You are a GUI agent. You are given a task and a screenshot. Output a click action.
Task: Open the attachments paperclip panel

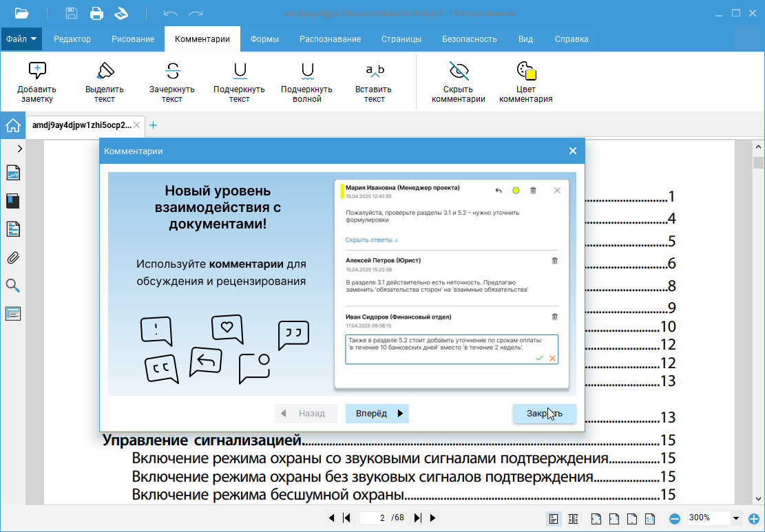13,257
